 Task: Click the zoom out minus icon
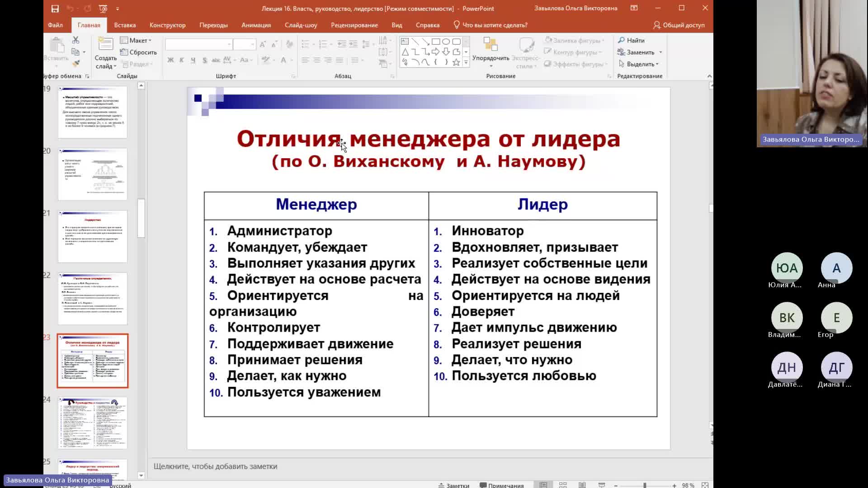[x=616, y=485]
